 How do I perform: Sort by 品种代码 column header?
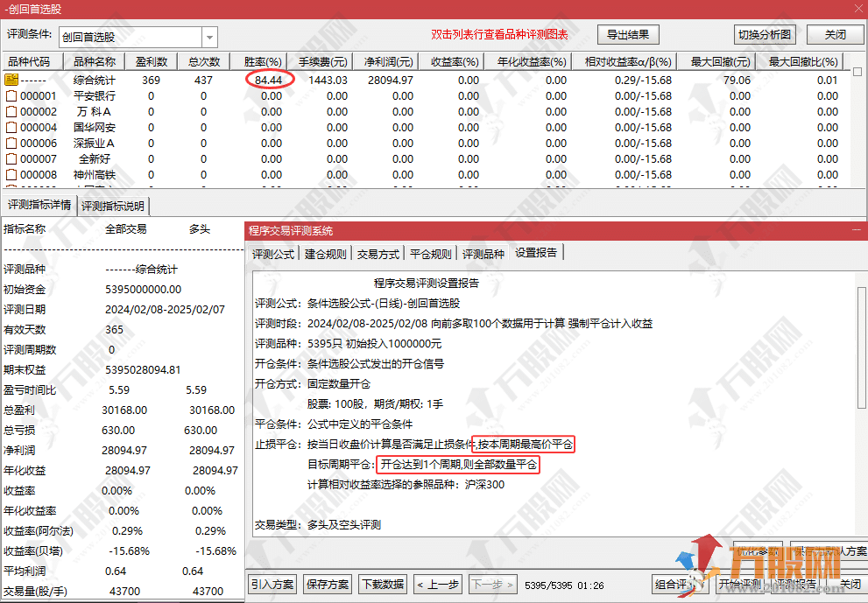pyautogui.click(x=32, y=61)
